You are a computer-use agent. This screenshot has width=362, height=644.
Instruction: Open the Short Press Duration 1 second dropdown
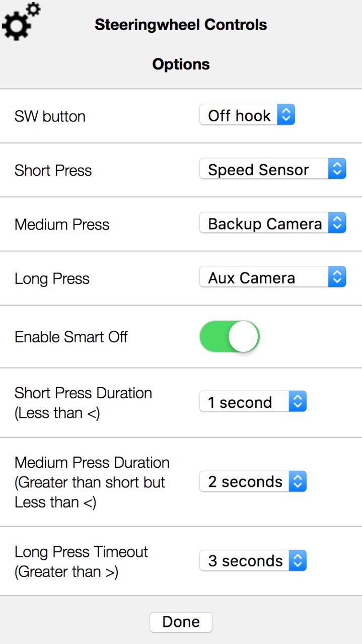tap(253, 402)
